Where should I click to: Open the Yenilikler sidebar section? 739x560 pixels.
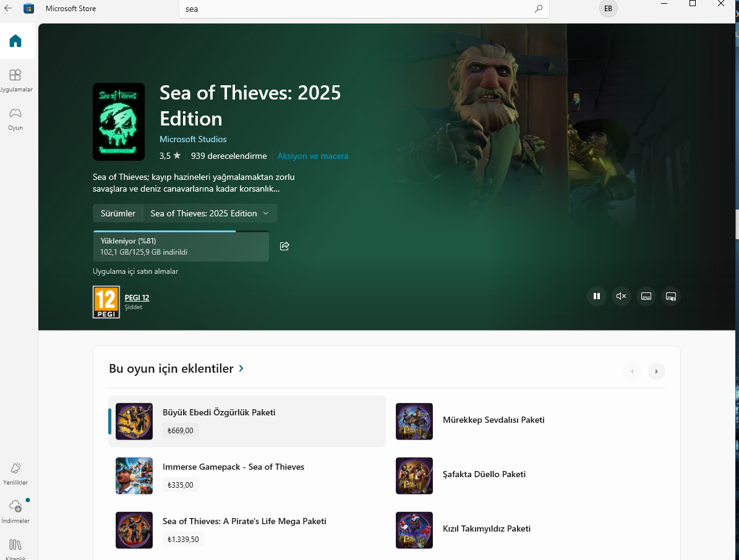[x=15, y=473]
